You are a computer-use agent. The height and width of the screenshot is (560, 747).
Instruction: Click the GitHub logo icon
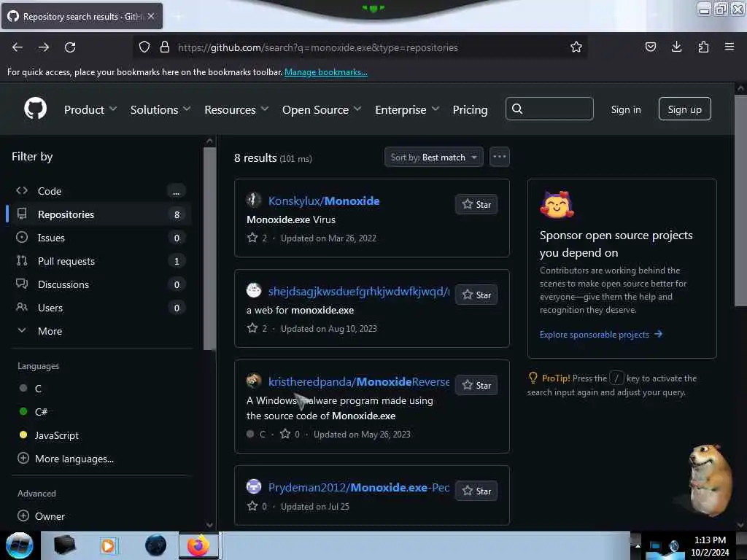35,109
